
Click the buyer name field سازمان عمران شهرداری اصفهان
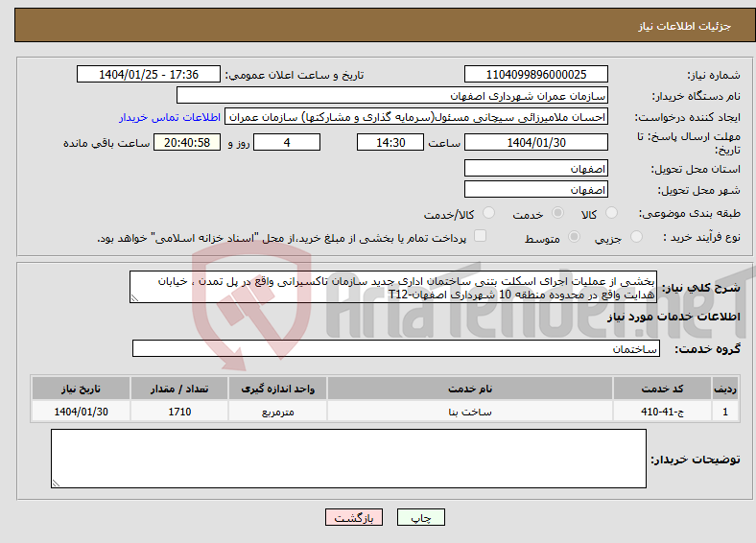click(392, 95)
